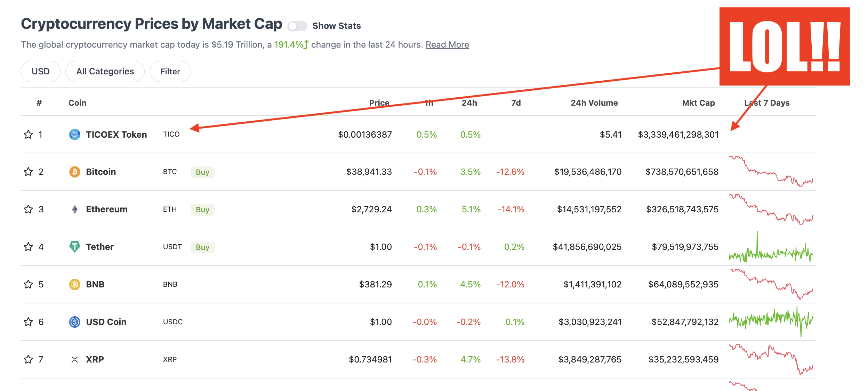Open USD Coin's green sparkline chart
This screenshot has width=868, height=391.
771,322
